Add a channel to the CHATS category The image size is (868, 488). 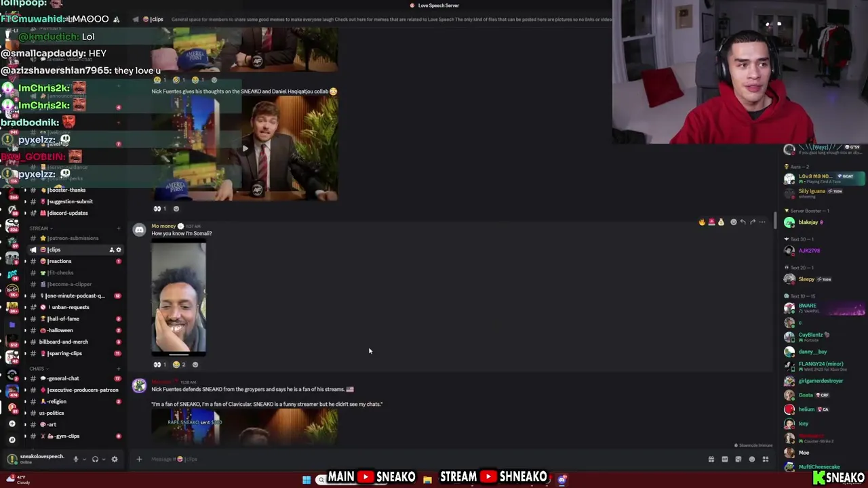click(x=119, y=369)
